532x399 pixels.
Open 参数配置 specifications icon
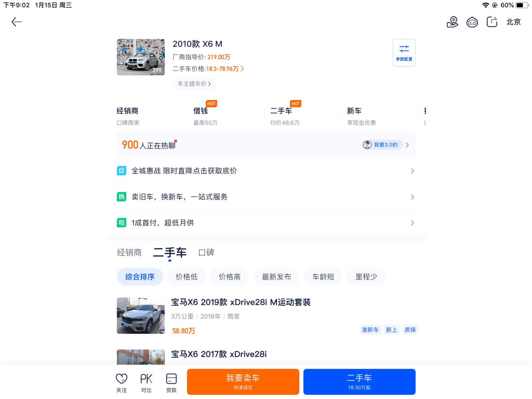click(x=404, y=53)
